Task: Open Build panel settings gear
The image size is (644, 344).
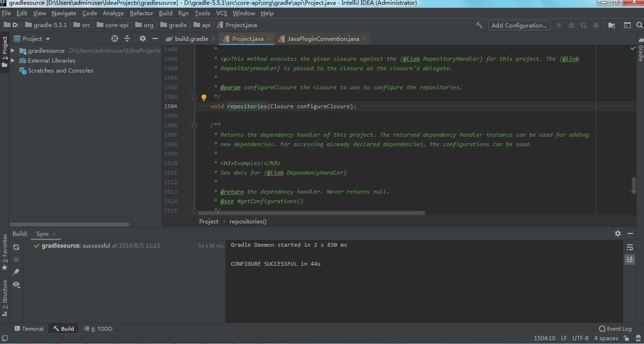Action: 618,233
